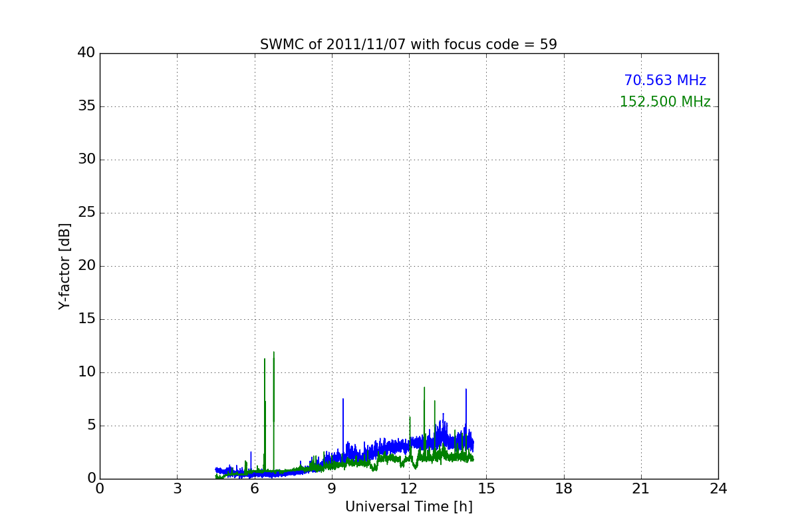Select the green 152.500 MHz legend label
This screenshot has height=532, width=798.
pos(665,102)
